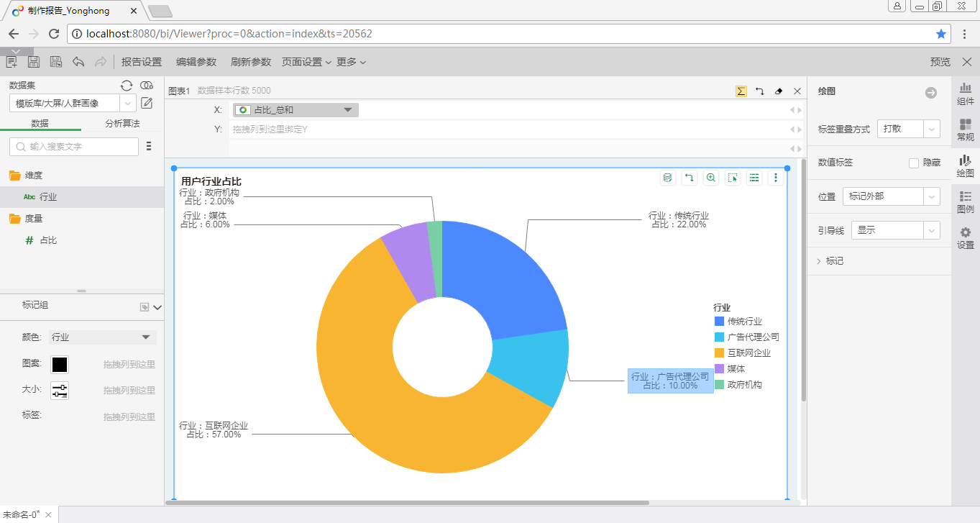
Task: Click the chart's database data icon
Action: (x=668, y=178)
